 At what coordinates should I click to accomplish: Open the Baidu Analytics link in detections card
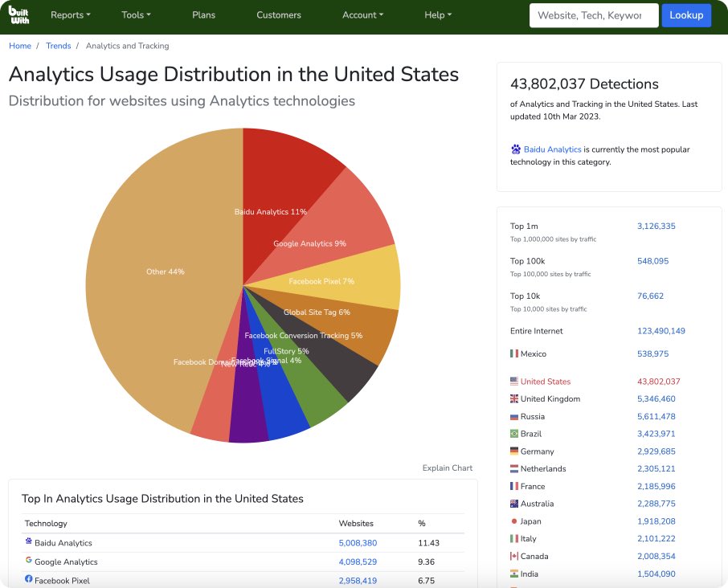[553, 149]
